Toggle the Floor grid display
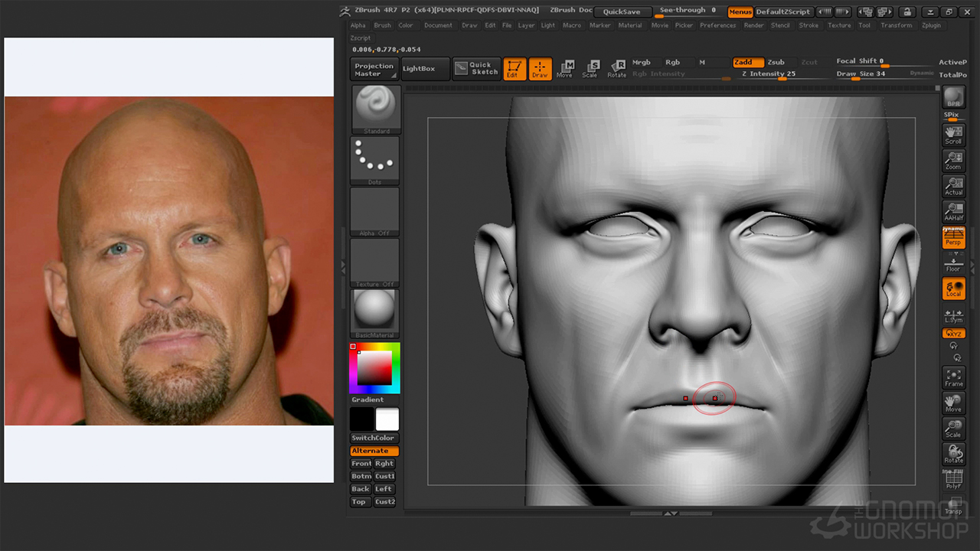The height and width of the screenshot is (551, 980). point(953,264)
